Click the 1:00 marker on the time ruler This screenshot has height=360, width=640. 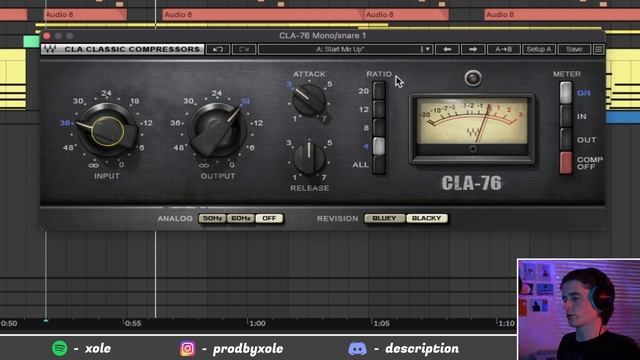257,323
